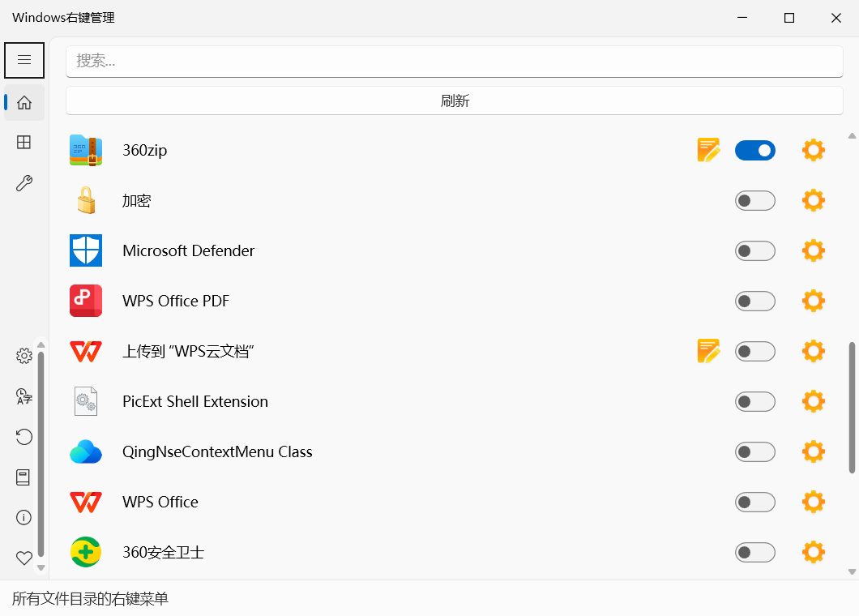Click the 加密 padlock icon
The width and height of the screenshot is (859, 616).
click(x=86, y=200)
